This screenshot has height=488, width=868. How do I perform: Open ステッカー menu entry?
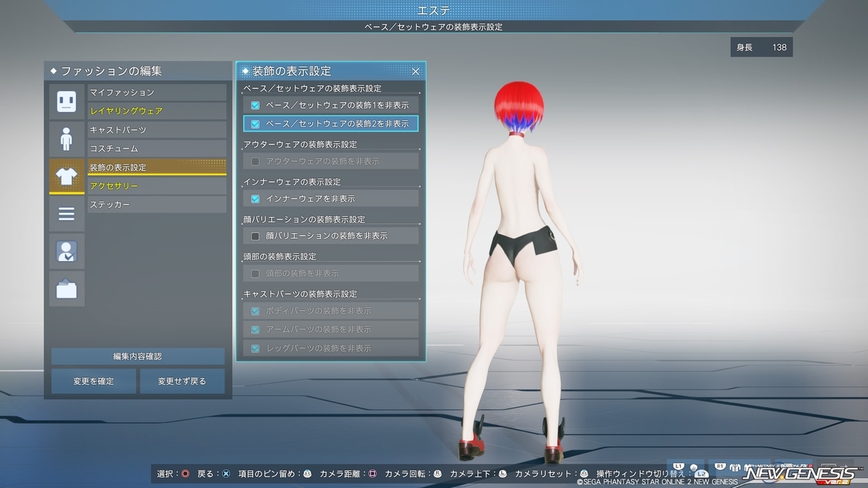click(157, 205)
